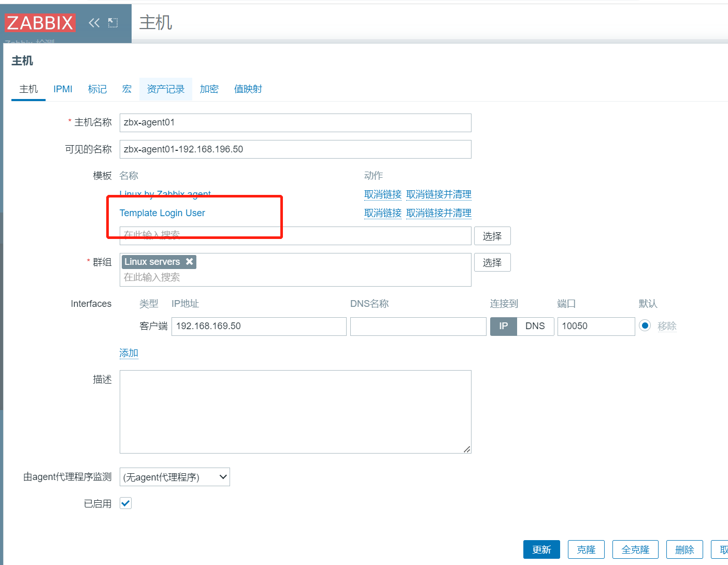Screen dimensions: 728x565
Task: Click the 删除 button
Action: tap(684, 549)
